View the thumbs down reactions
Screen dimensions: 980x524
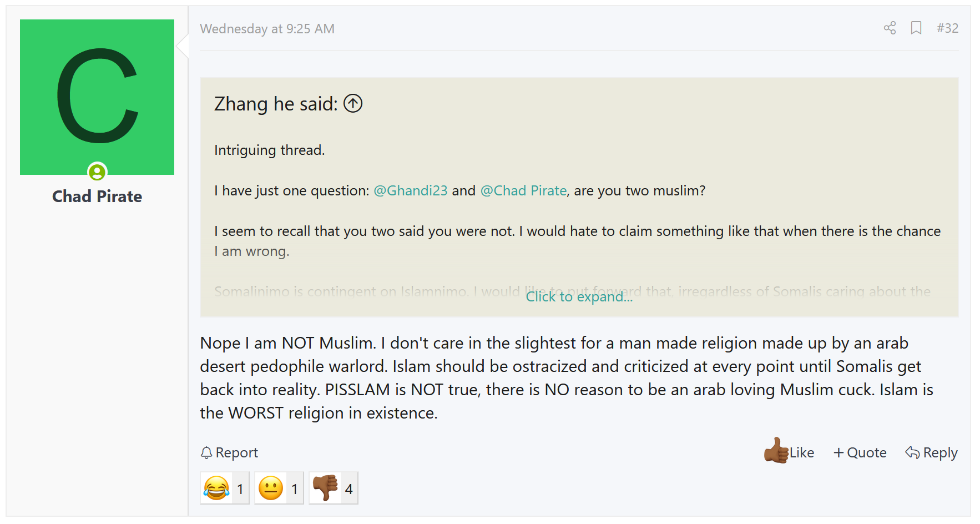pos(334,488)
